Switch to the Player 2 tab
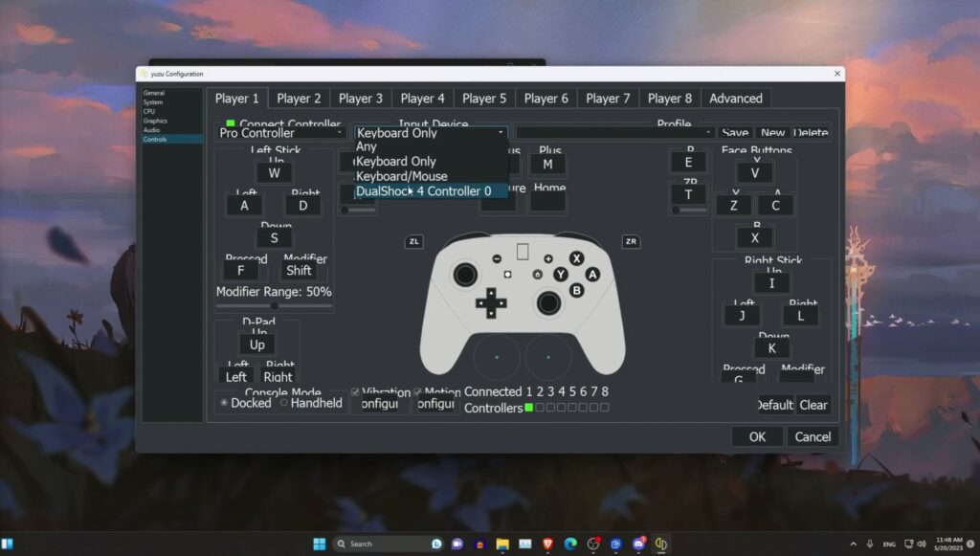This screenshot has width=980, height=556. pyautogui.click(x=299, y=99)
